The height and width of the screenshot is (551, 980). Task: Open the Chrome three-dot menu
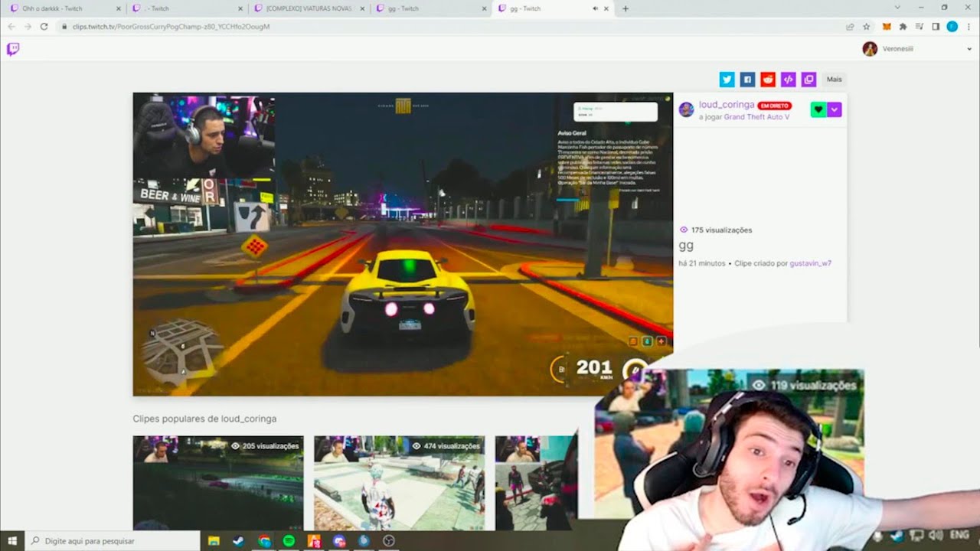(x=969, y=26)
